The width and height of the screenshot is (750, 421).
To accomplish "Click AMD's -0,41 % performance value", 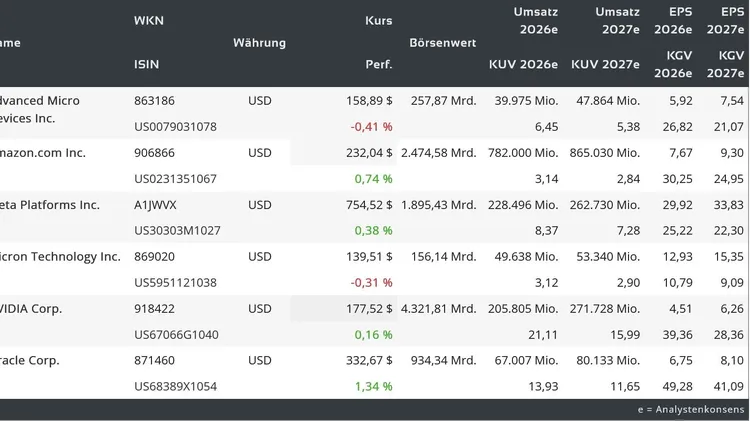I will [x=371, y=127].
